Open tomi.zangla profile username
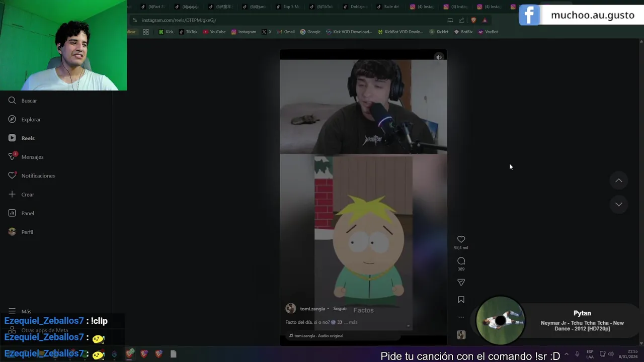The image size is (644, 362). click(312, 309)
